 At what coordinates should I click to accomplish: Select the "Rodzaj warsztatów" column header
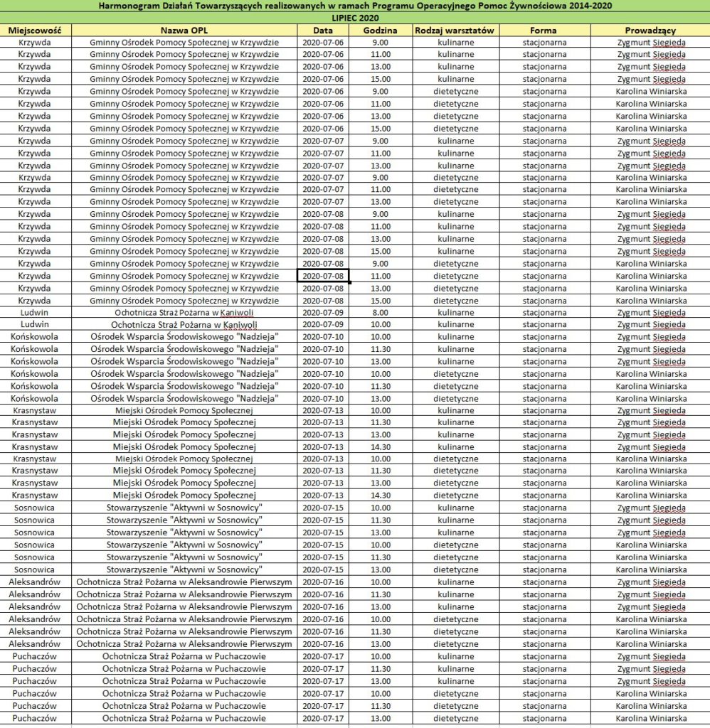pyautogui.click(x=455, y=30)
